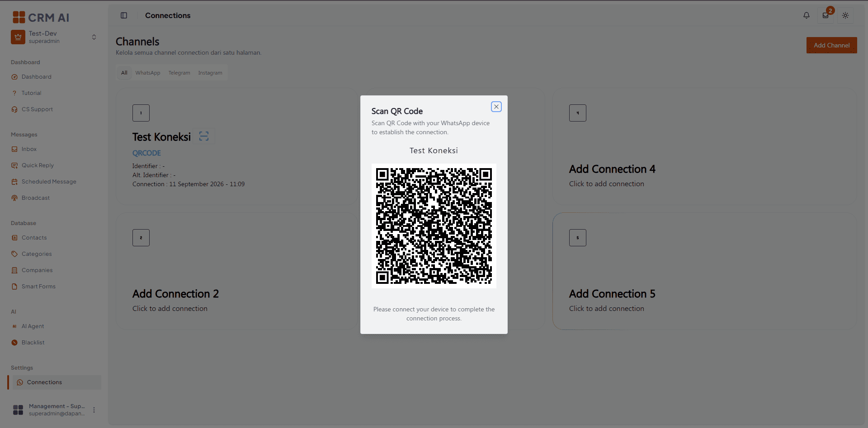Screen dimensions: 868x428
Task: Expand the Test-Dev workspace switcher
Action: 94,37
